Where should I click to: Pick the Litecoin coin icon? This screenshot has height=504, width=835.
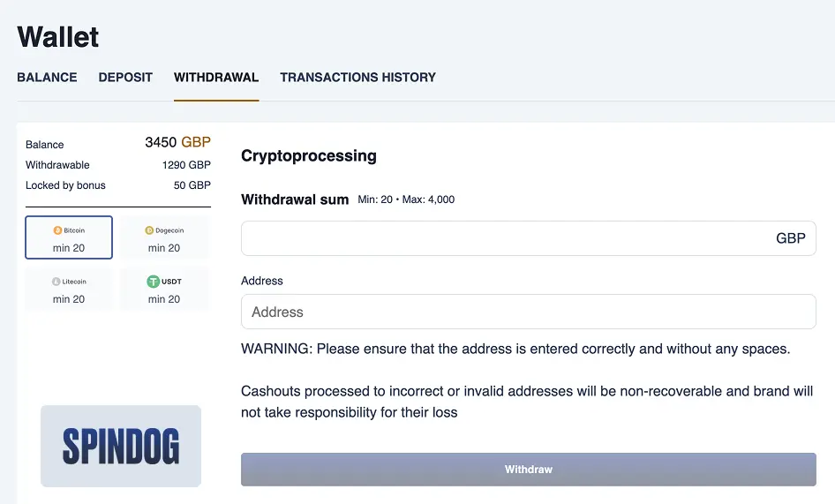pyautogui.click(x=56, y=282)
